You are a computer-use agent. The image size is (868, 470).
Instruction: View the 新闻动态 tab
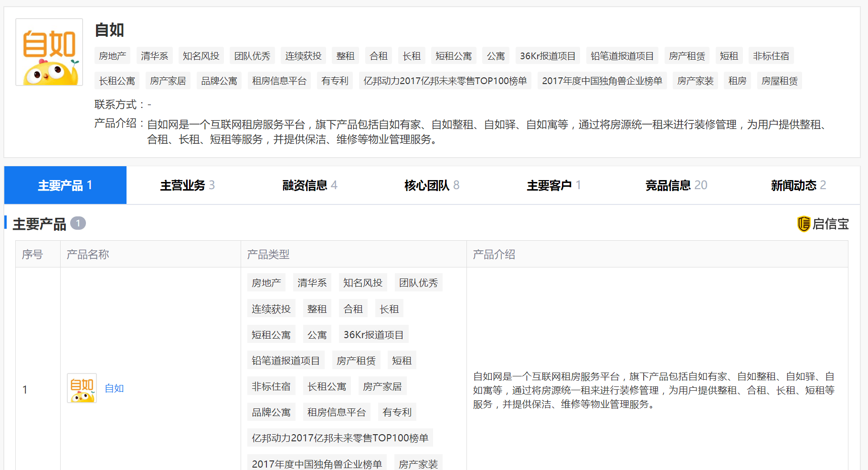click(x=799, y=185)
